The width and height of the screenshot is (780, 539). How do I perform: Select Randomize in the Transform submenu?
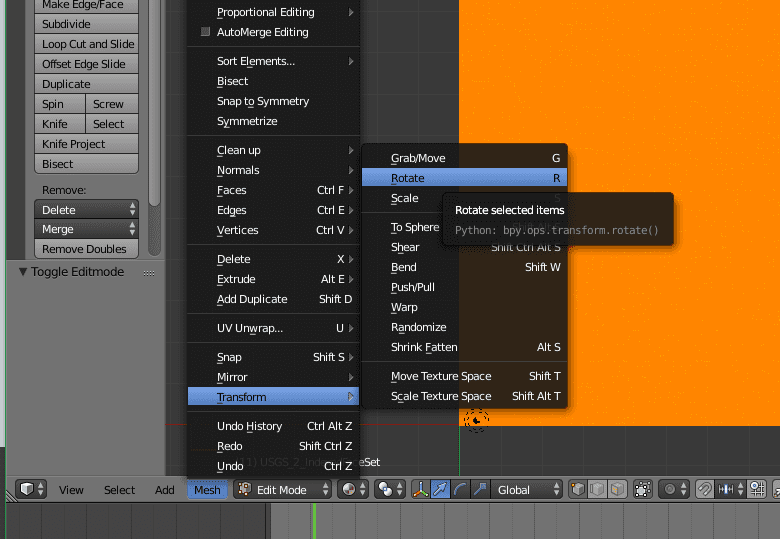(464, 327)
